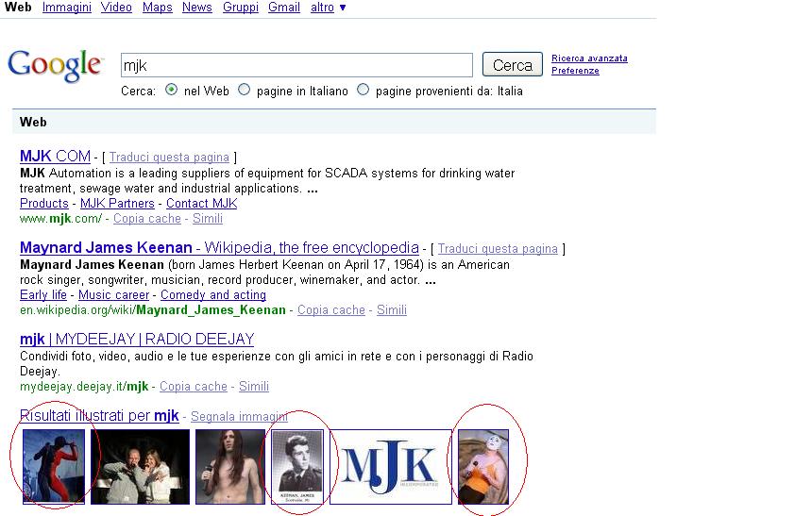Image resolution: width=812 pixels, height=516 pixels.
Task: Open the MJK Incorporated logo thumbnail
Action: pyautogui.click(x=390, y=466)
